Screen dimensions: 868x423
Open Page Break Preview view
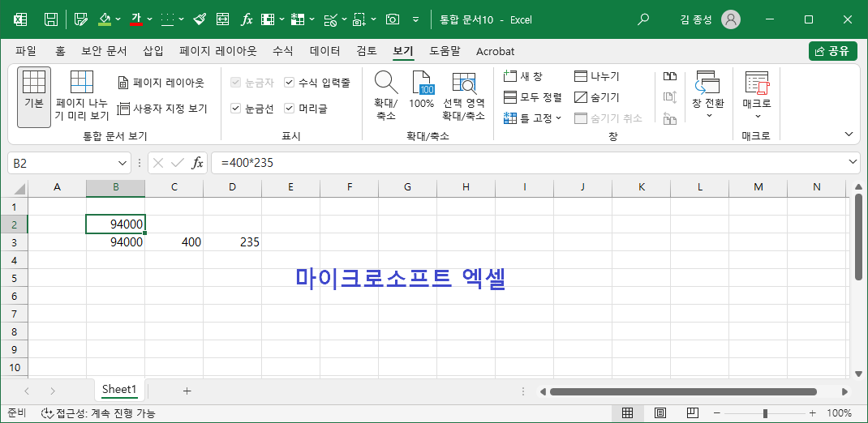82,96
